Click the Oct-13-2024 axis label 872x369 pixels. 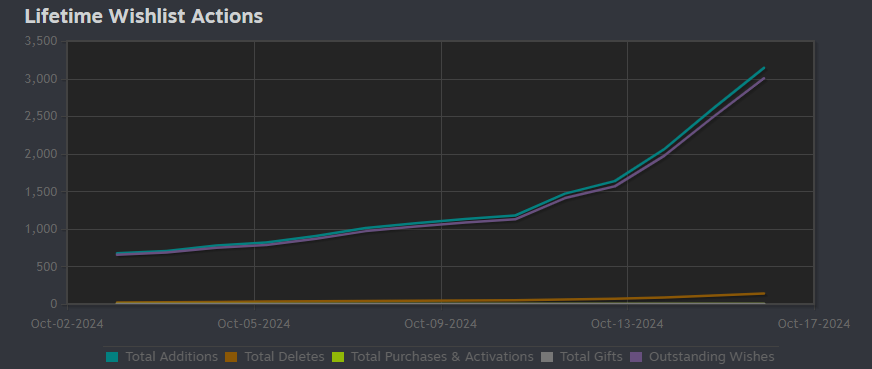[627, 323]
